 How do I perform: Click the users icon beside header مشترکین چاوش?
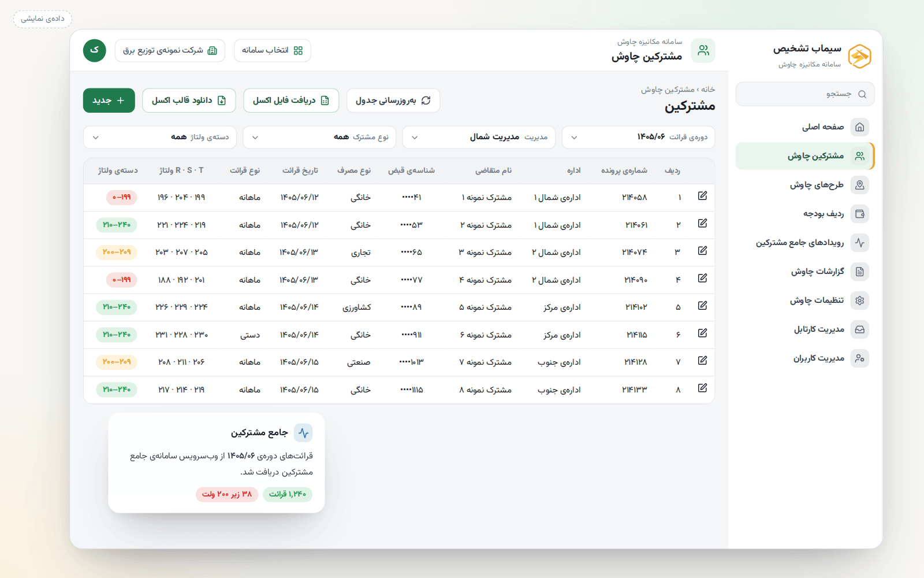pos(703,50)
